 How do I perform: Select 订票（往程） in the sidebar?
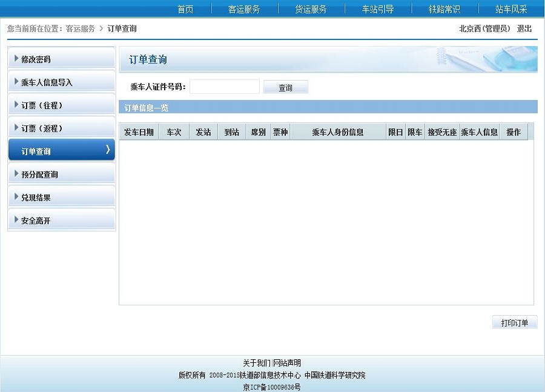coord(61,105)
